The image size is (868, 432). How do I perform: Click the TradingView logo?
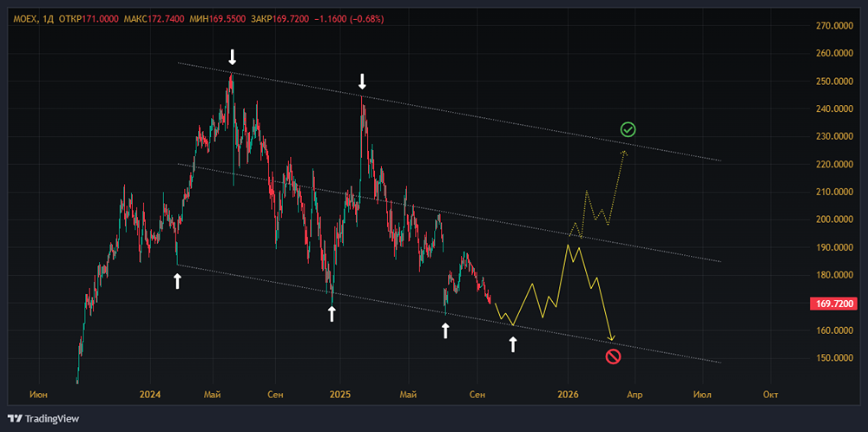(x=43, y=419)
